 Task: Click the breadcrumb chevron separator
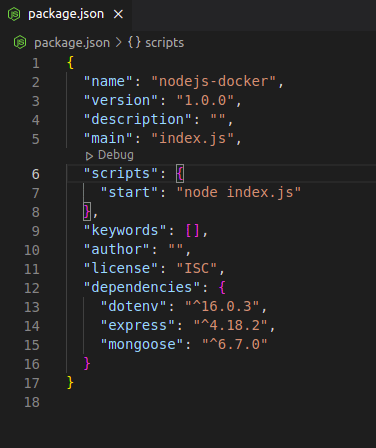[x=119, y=43]
